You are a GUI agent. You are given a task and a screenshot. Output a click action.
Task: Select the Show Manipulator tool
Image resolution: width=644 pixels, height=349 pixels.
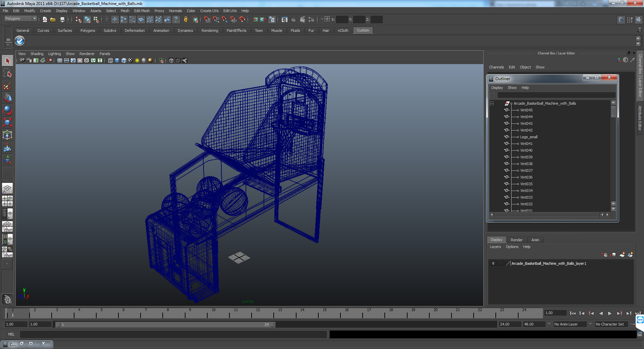tap(7, 160)
